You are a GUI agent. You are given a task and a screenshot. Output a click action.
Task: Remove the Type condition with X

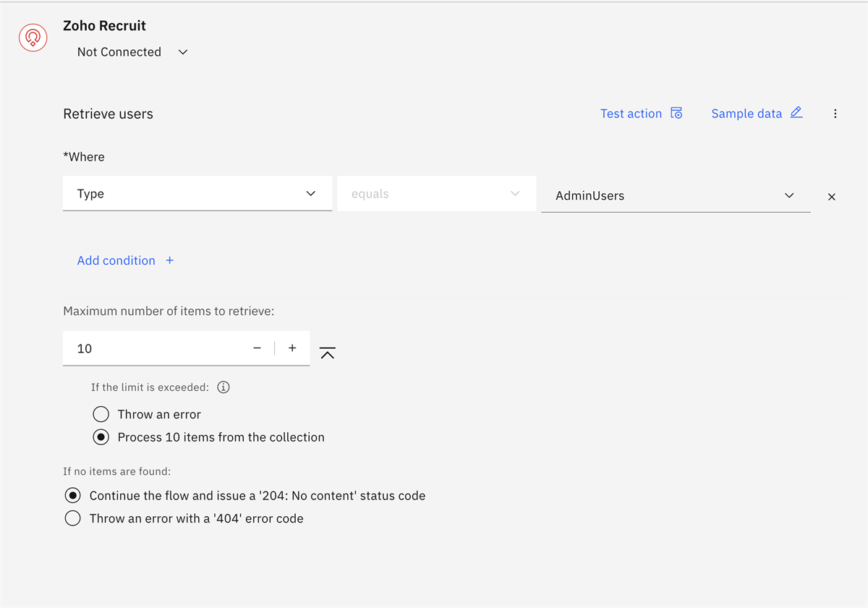coord(832,197)
